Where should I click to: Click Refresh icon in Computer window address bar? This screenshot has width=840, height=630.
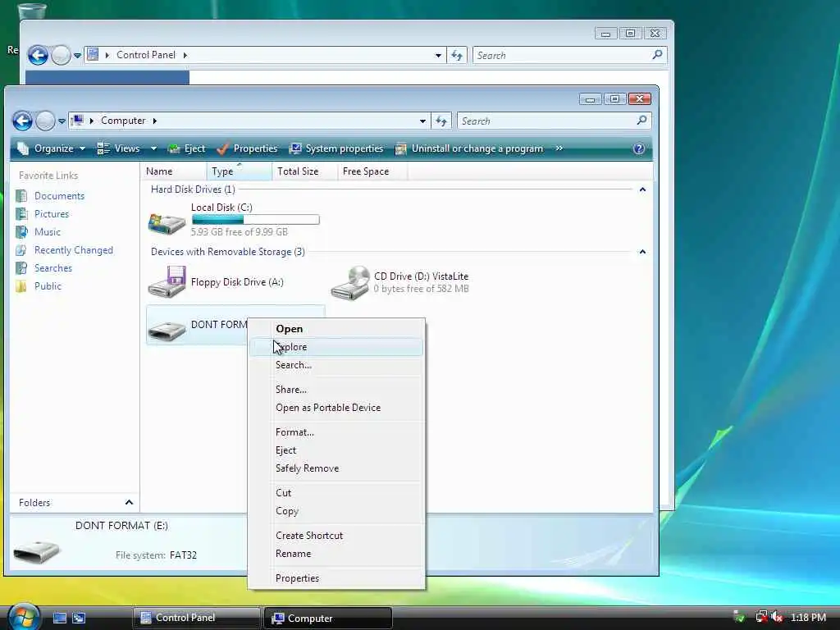click(x=441, y=121)
